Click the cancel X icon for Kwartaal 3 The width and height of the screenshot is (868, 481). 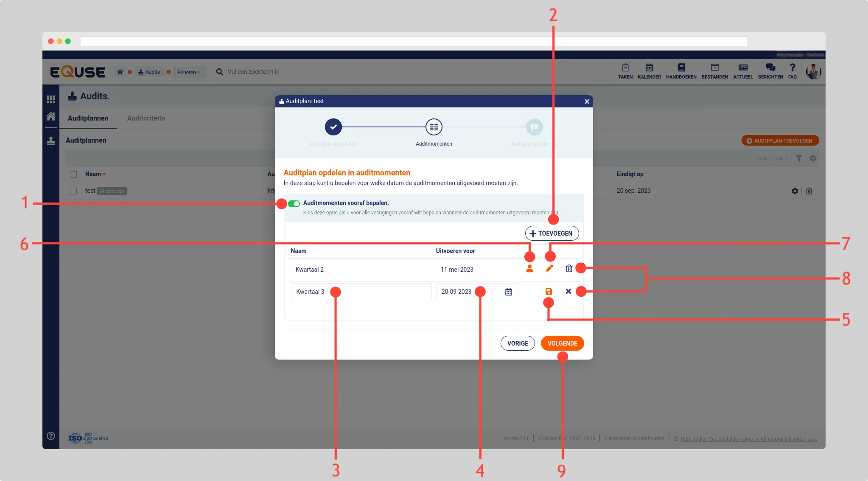click(x=568, y=291)
